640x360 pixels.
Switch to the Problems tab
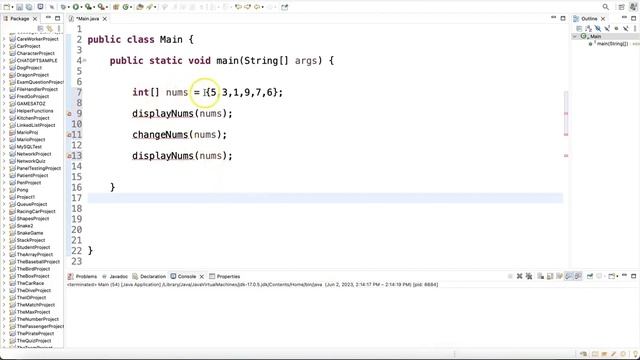tap(82, 276)
